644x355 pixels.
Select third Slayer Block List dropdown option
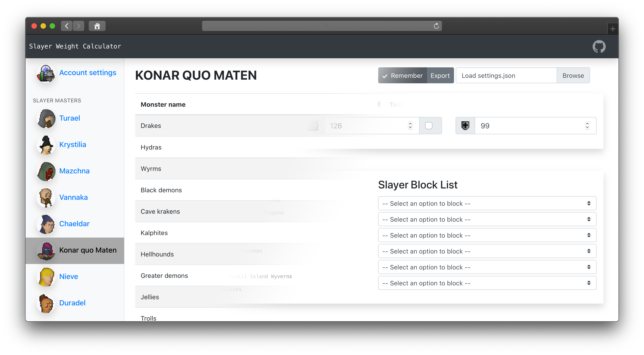point(487,235)
